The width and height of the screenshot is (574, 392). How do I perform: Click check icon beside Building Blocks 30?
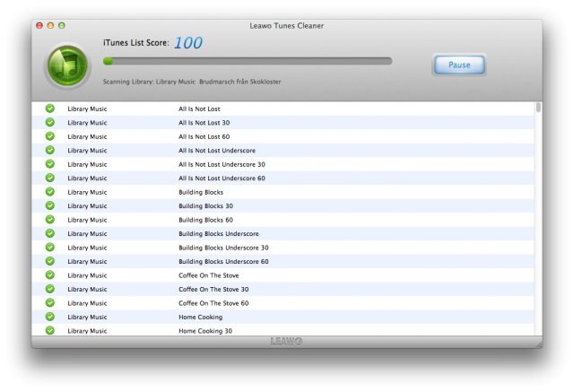(50, 206)
